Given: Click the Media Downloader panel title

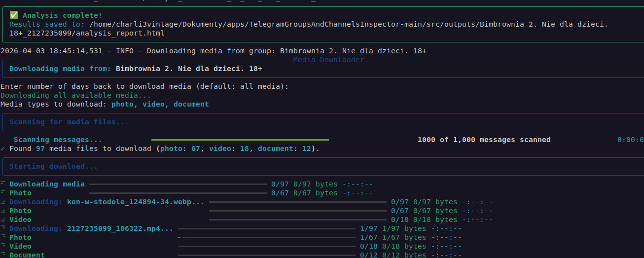Looking at the screenshot, I should (328, 60).
